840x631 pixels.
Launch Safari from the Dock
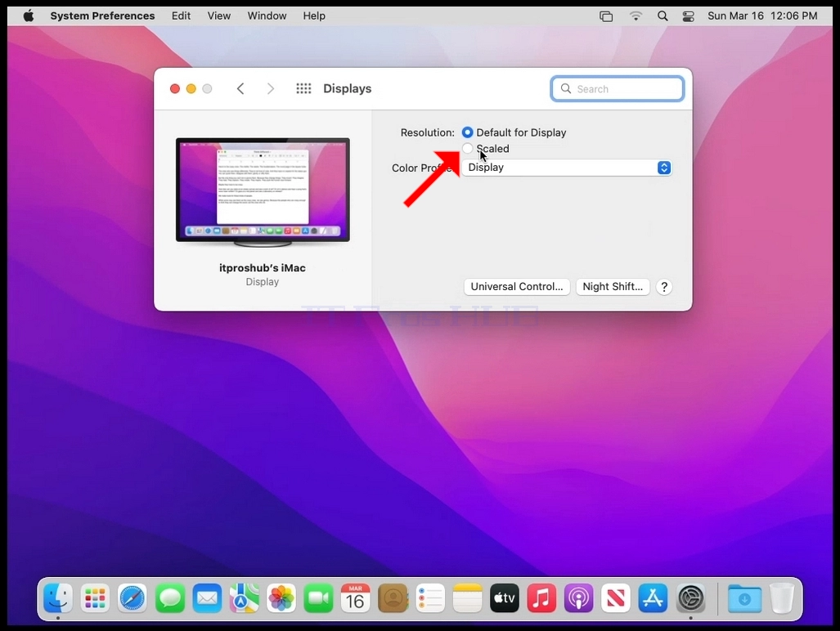click(x=133, y=598)
